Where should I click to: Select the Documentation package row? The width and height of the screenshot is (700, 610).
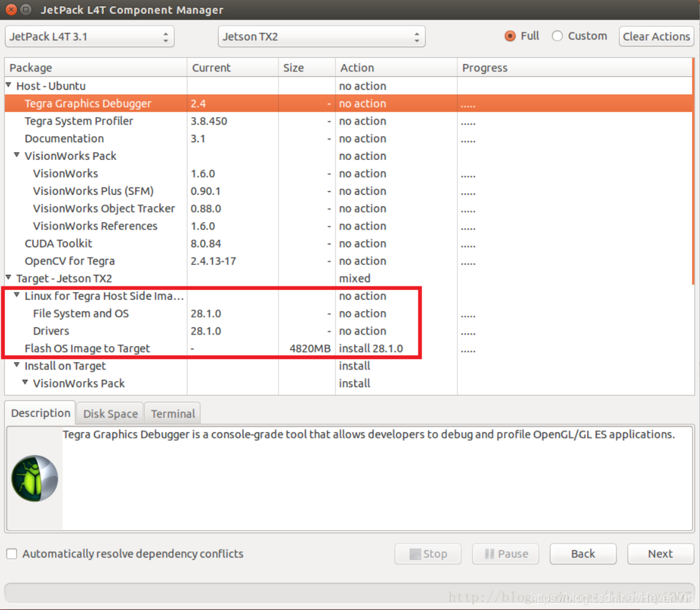[348, 139]
